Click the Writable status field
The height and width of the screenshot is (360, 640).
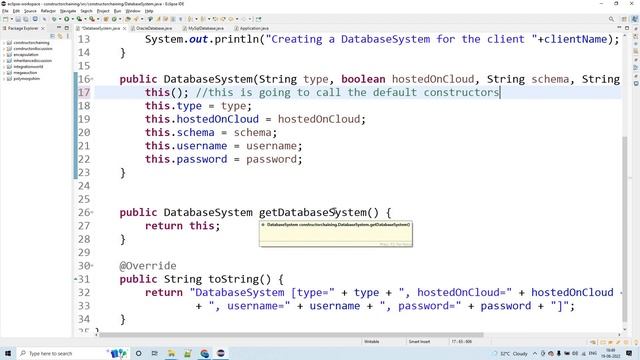pyautogui.click(x=372, y=342)
